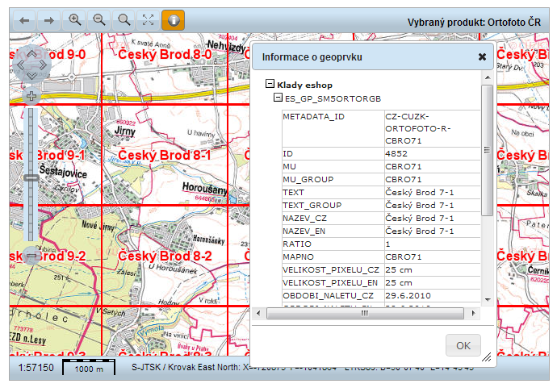Screen dimensions: 557x392
Task: Select the OBDOBI_NALETU_CZ value 29.6.2010
Action: tap(408, 296)
